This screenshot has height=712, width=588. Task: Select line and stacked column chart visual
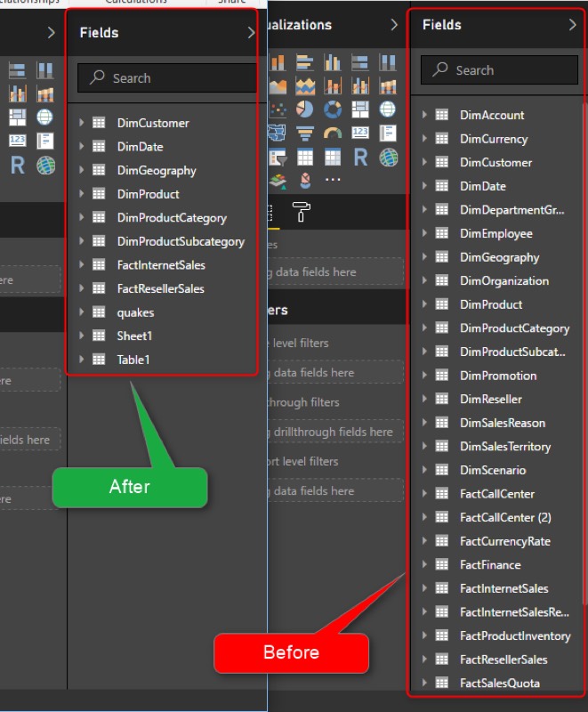tap(332, 85)
